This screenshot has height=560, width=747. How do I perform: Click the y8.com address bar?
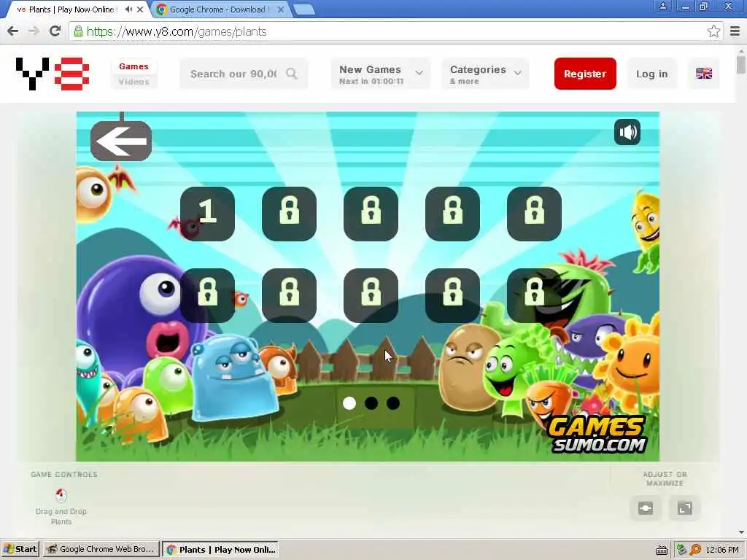[x=391, y=31]
